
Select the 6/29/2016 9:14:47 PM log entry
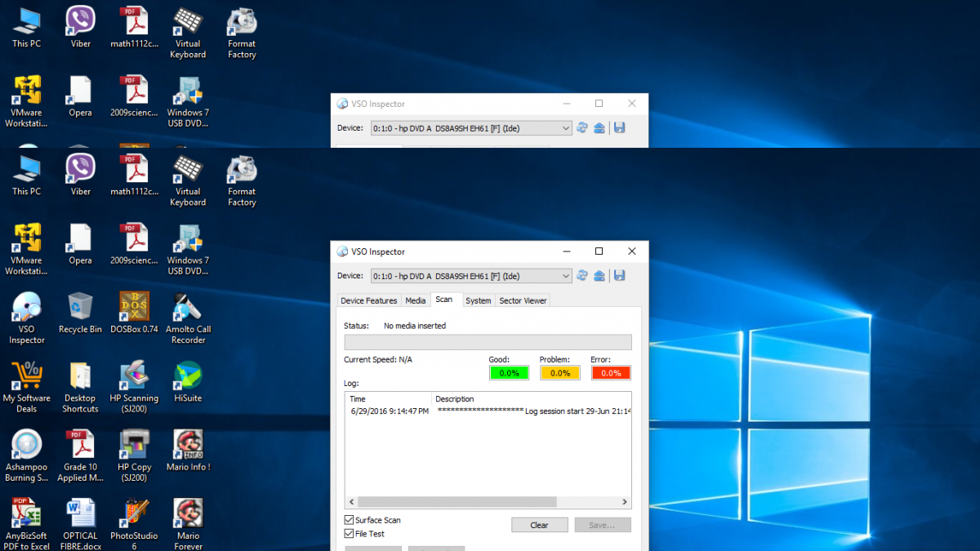pos(390,411)
